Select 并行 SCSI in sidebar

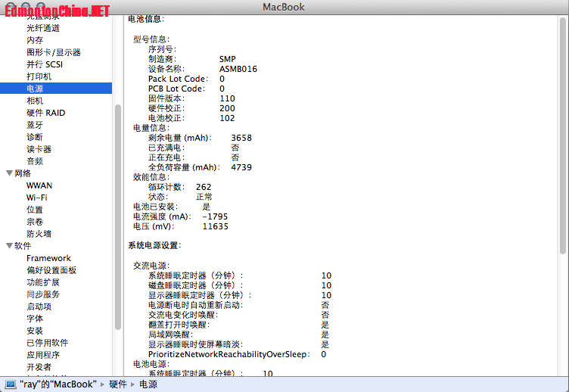pyautogui.click(x=45, y=64)
